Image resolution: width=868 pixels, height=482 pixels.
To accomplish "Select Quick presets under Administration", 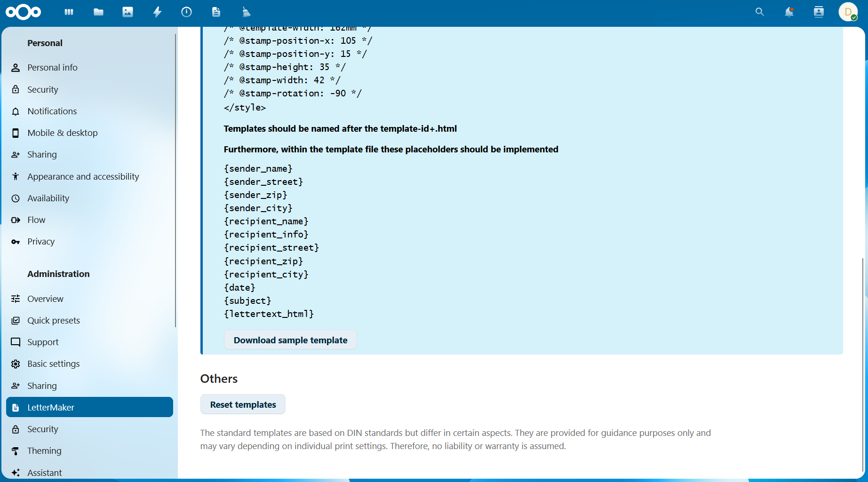I will [x=54, y=320].
